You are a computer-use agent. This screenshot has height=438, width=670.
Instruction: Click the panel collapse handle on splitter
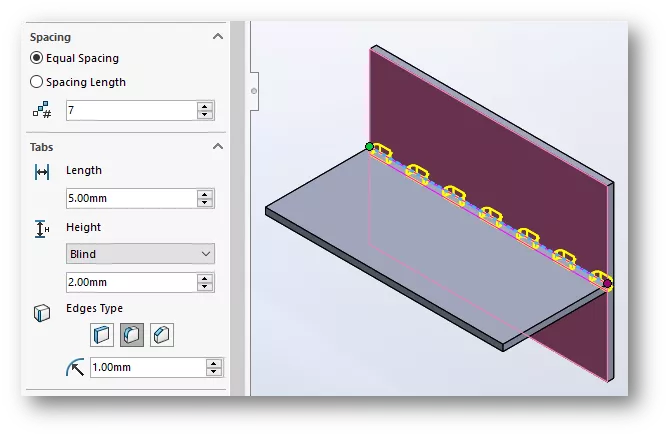[254, 91]
